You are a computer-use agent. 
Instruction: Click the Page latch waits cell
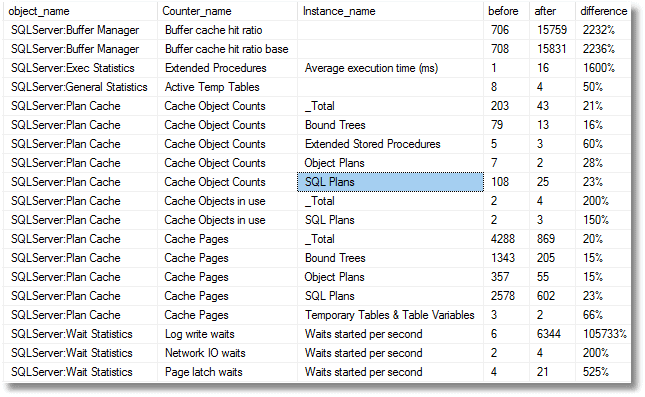(227, 372)
